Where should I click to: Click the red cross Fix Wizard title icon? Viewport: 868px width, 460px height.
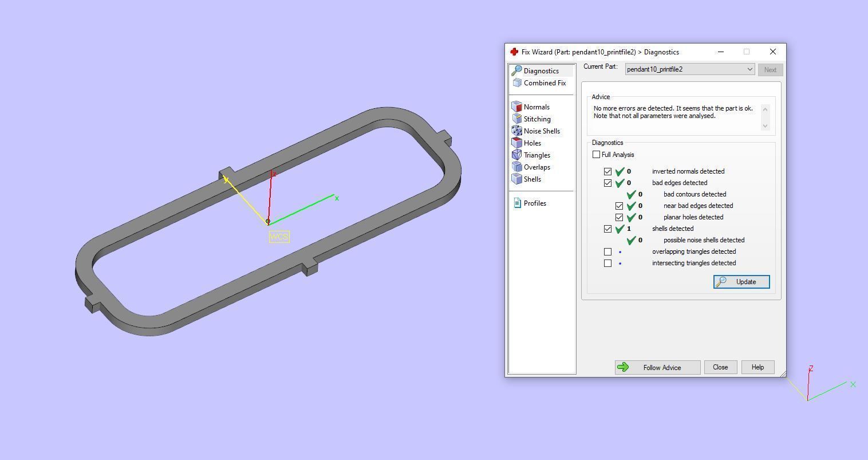click(x=514, y=52)
